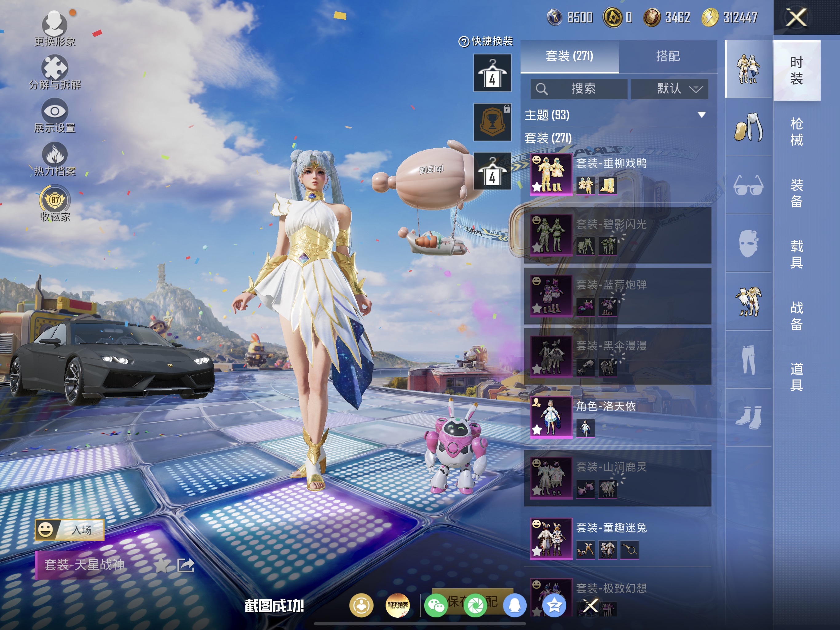Toggle favorite star on 套装-碧影闪光

click(x=537, y=247)
